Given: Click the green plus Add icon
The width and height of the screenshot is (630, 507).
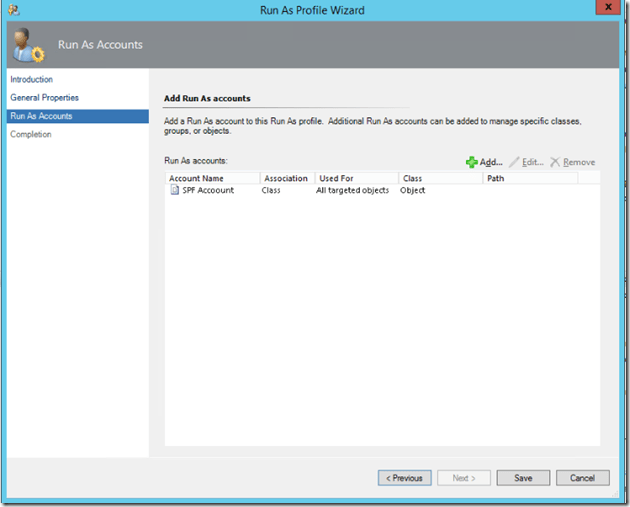Looking at the screenshot, I should pos(471,162).
